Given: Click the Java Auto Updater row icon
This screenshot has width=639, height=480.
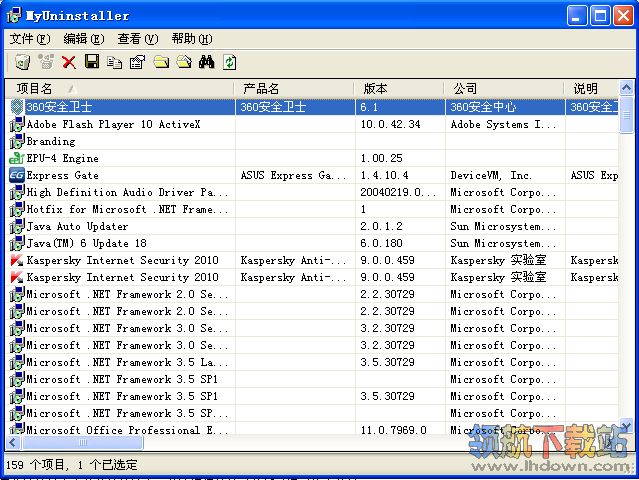Looking at the screenshot, I should pyautogui.click(x=16, y=226).
